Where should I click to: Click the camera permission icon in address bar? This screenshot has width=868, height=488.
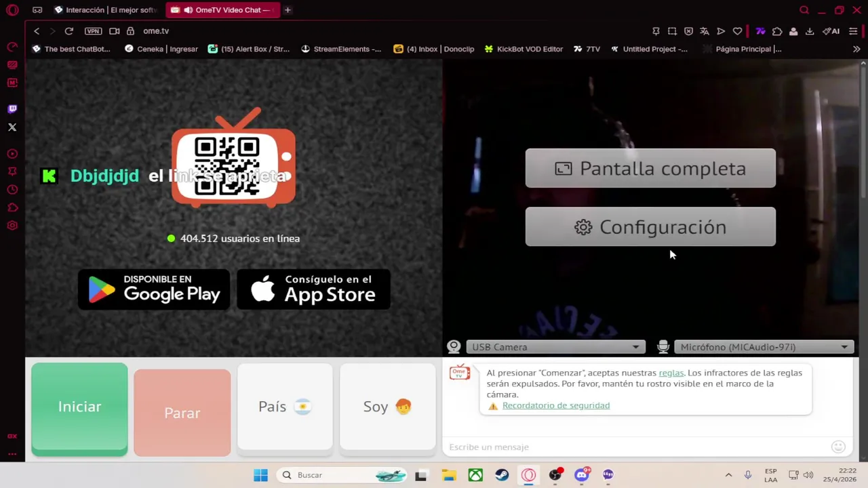[115, 31]
